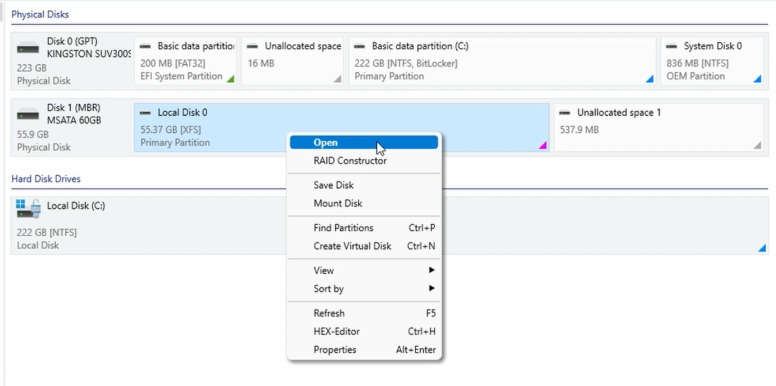Click the blue corner marker on System Disk 0
The height and width of the screenshot is (386, 776).
point(757,78)
